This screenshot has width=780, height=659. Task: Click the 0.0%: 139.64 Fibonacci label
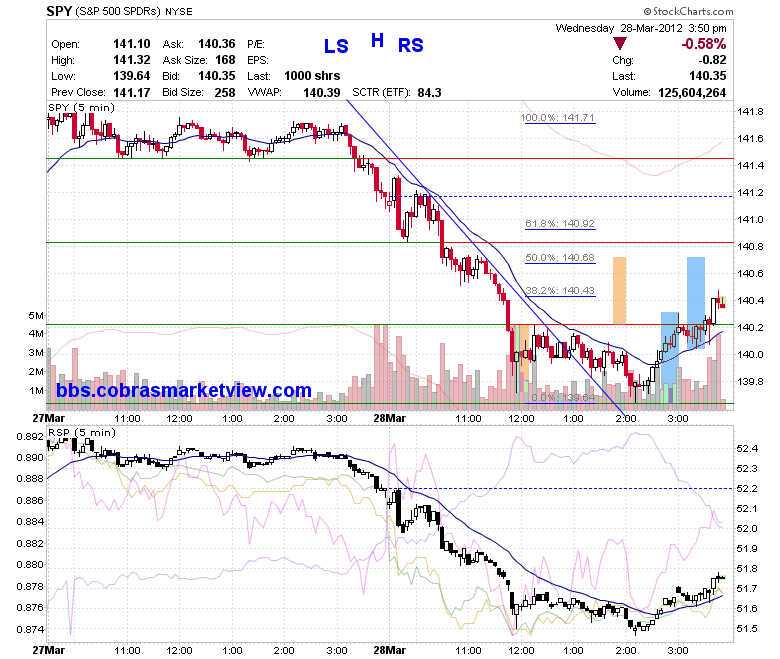click(x=563, y=397)
